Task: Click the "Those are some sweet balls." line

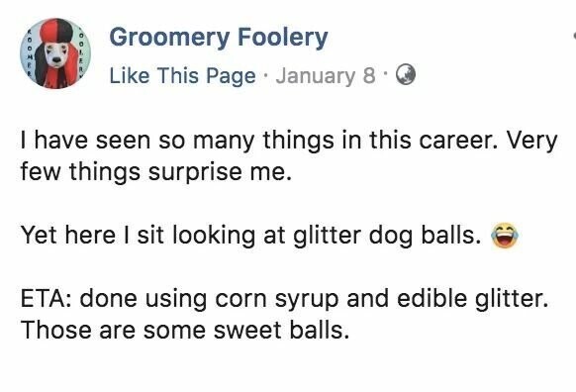Action: point(184,330)
